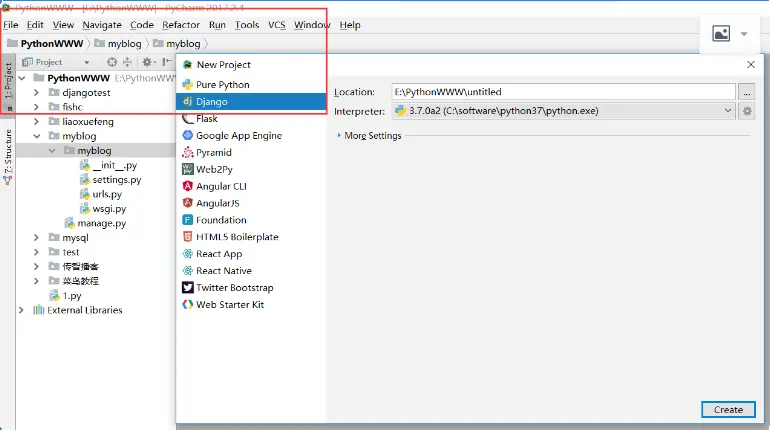This screenshot has height=430, width=770.
Task: Select the Pure Python project type
Action: [250, 84]
